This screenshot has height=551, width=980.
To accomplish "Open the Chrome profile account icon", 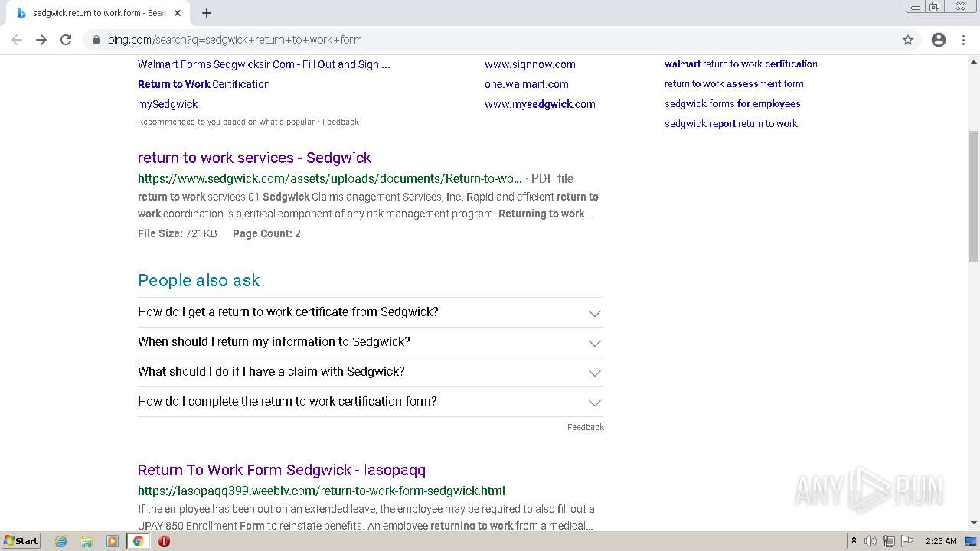I will point(939,40).
